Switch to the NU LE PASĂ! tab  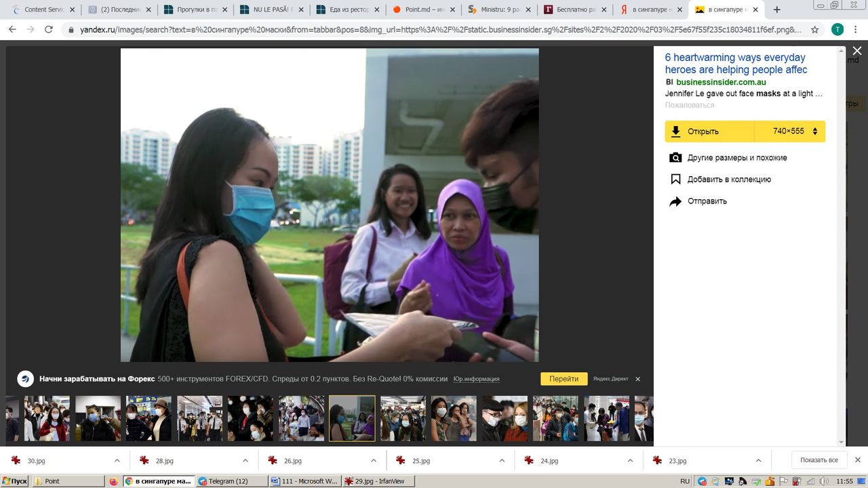(x=272, y=10)
